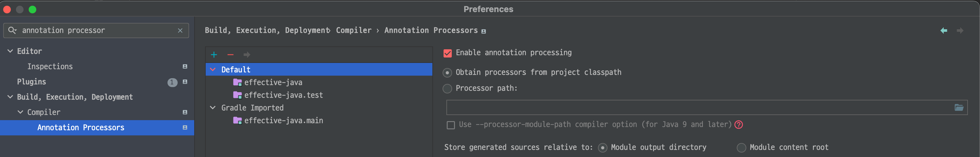Click the forward navigation arrow

(x=960, y=31)
